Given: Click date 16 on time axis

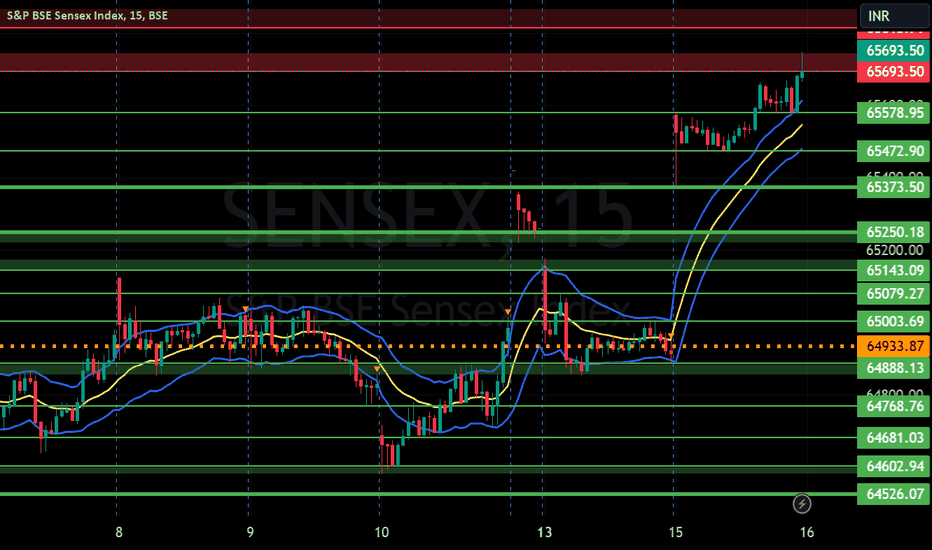Looking at the screenshot, I should [x=807, y=532].
